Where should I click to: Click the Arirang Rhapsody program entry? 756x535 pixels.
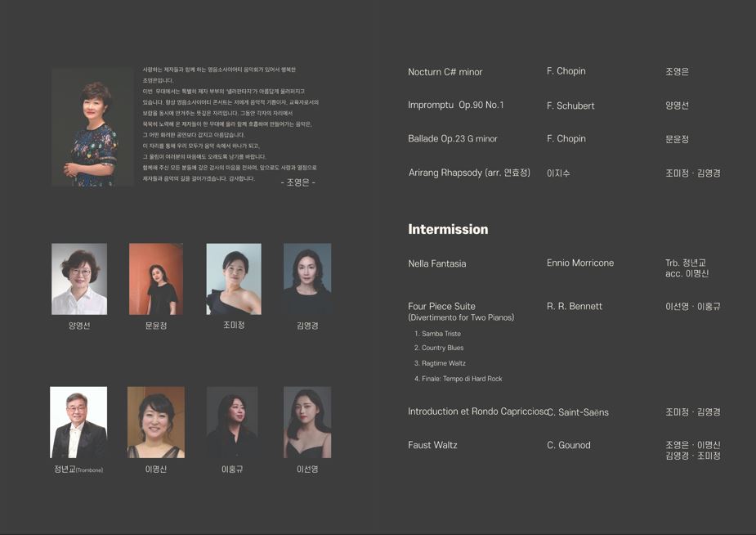click(x=469, y=173)
